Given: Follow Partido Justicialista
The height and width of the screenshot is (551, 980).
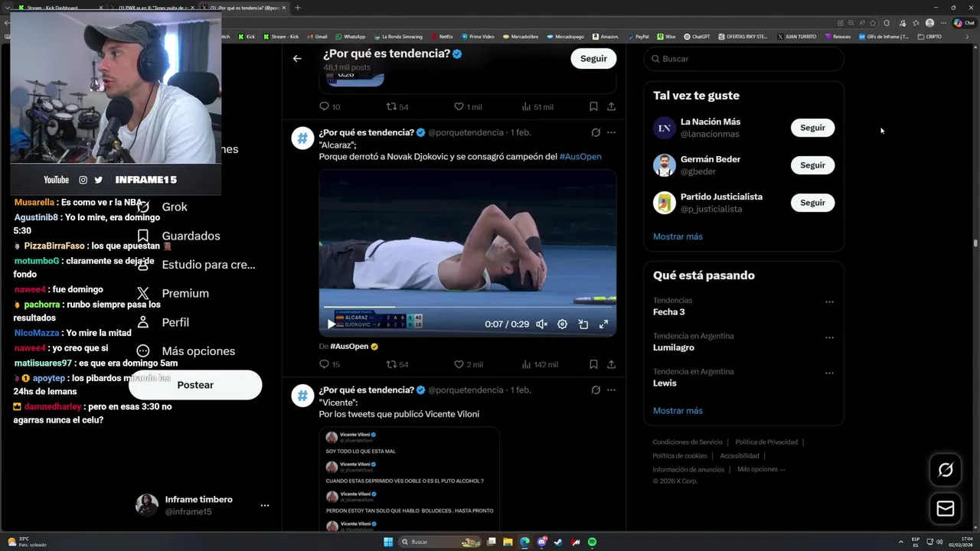Looking at the screenshot, I should coord(812,203).
